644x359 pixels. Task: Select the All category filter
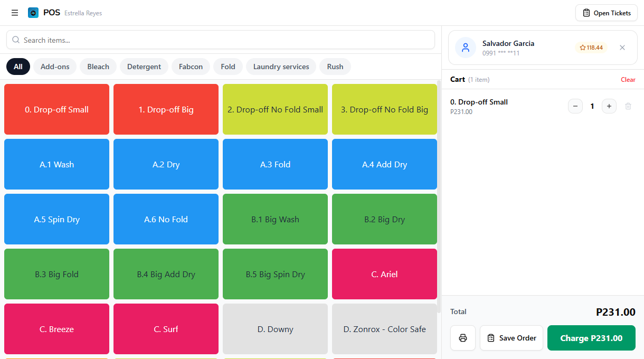pyautogui.click(x=18, y=67)
